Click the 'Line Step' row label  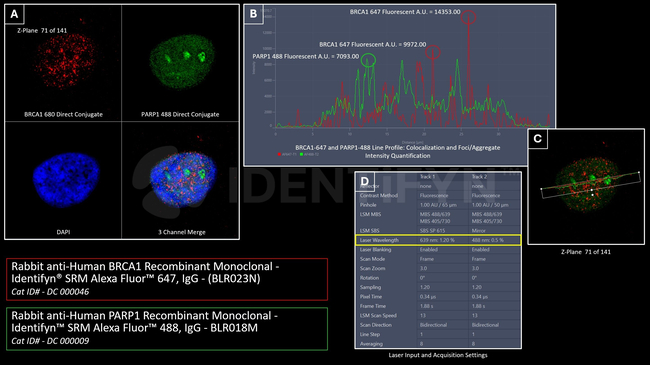(x=370, y=334)
